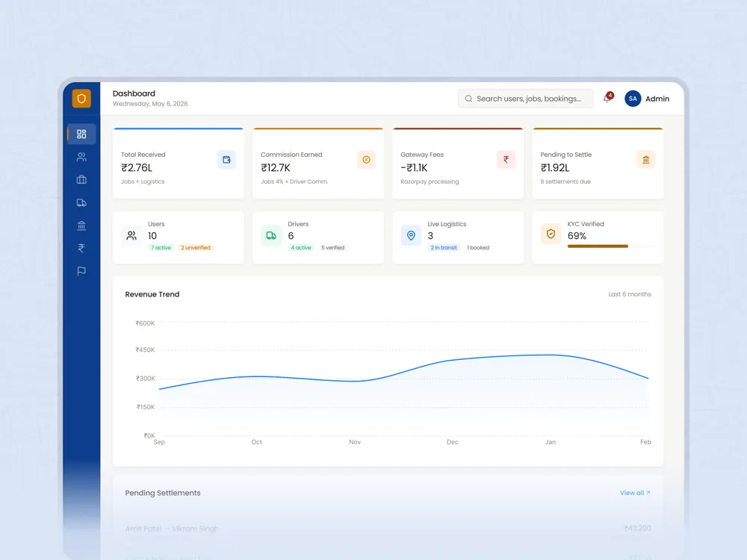Click the KYC Verified progress bar
The height and width of the screenshot is (560, 747).
click(611, 246)
